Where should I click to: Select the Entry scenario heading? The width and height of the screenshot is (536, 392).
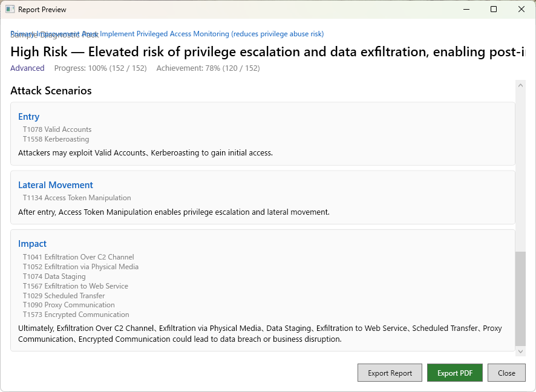click(28, 117)
